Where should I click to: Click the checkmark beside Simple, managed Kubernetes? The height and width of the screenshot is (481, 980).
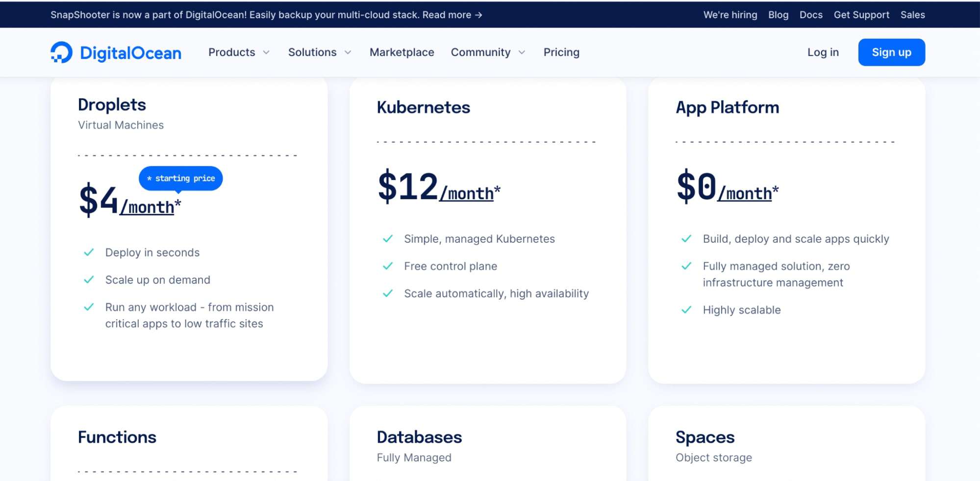pos(388,239)
